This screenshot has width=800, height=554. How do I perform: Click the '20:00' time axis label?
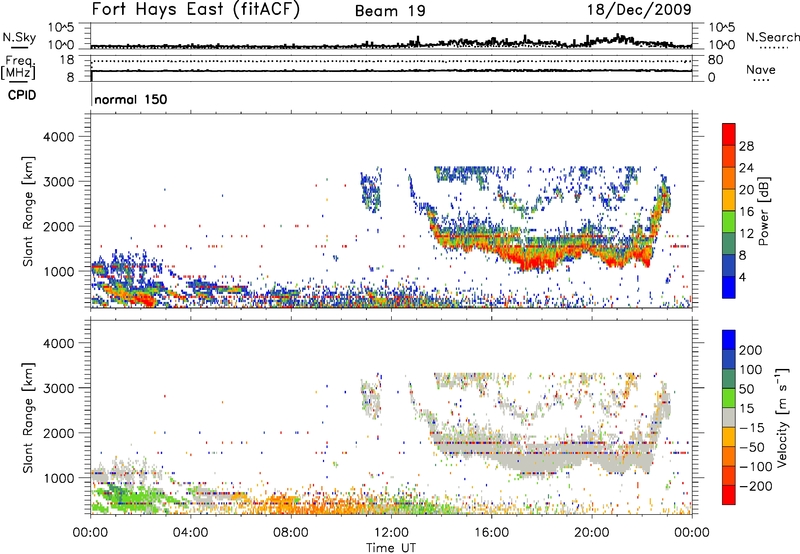591,533
